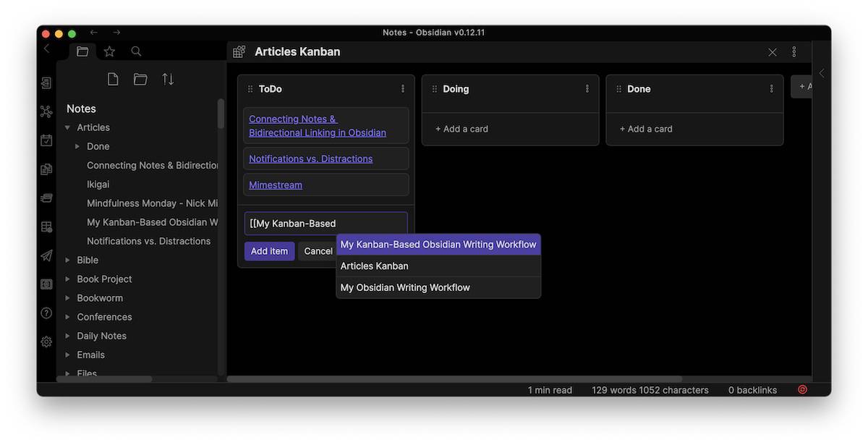Click the Doing lane drag handle

point(435,89)
